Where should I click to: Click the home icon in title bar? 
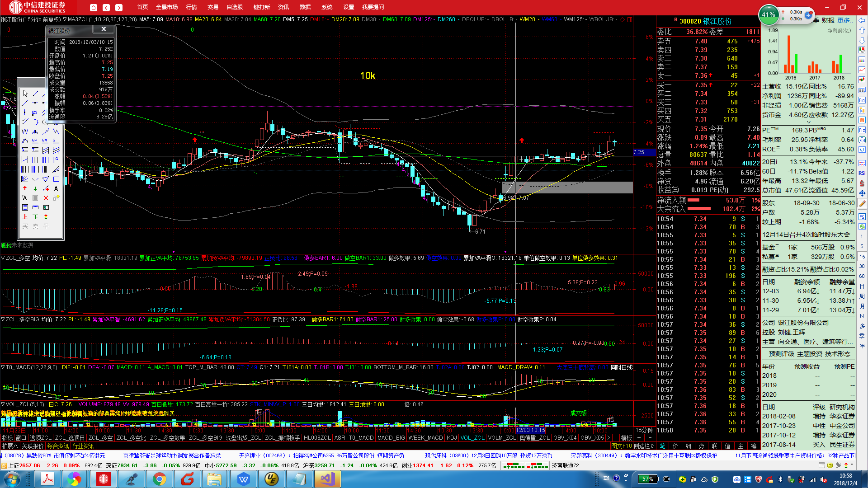pos(94,7)
